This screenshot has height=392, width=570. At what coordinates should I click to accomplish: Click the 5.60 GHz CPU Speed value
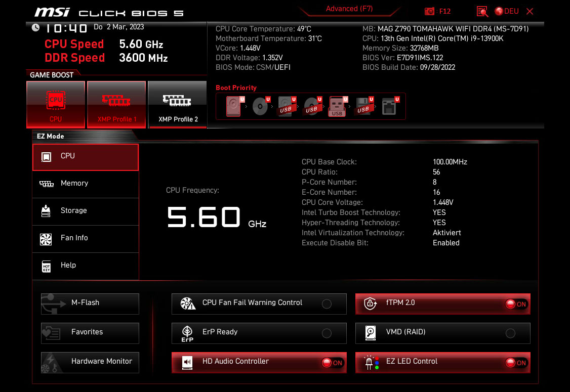point(141,45)
